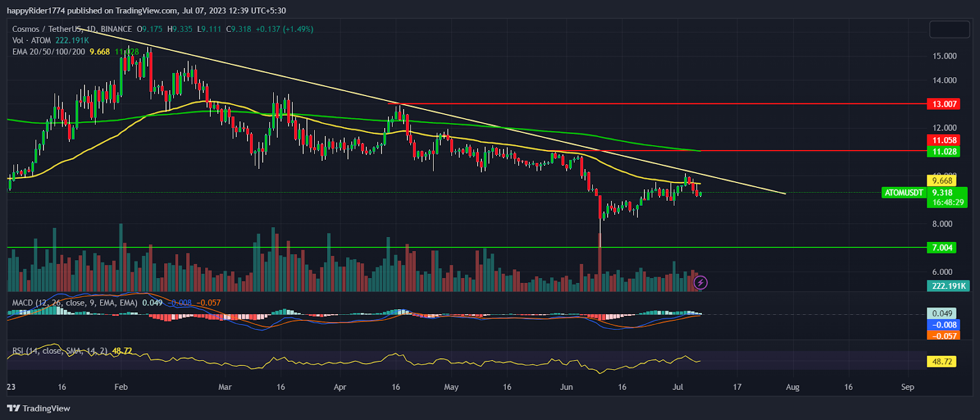The width and height of the screenshot is (980, 420).
Task: Click the 12.000 price axis tick
Action: tap(944, 128)
